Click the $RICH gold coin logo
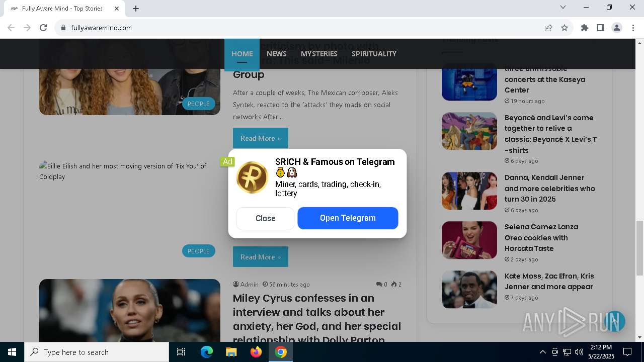 (253, 177)
